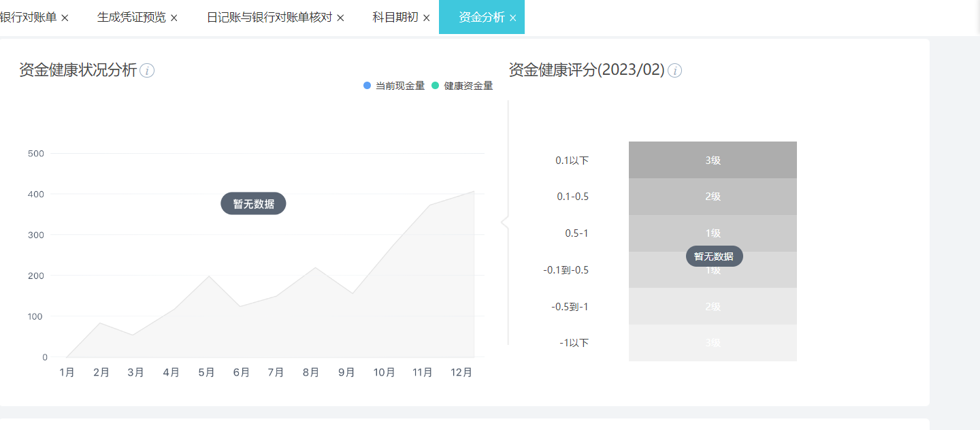The height and width of the screenshot is (430, 980).
Task: Click the close × on 银行对账单 tab
Action: [x=63, y=18]
